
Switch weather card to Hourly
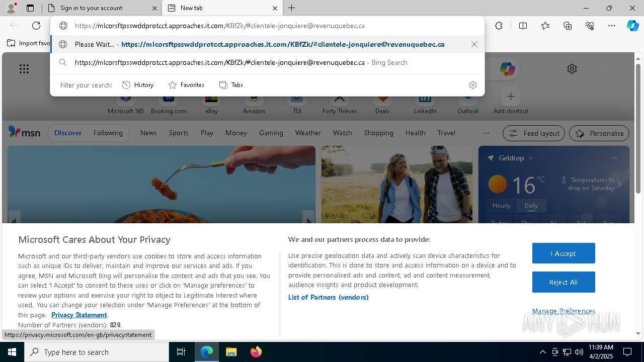(x=502, y=206)
